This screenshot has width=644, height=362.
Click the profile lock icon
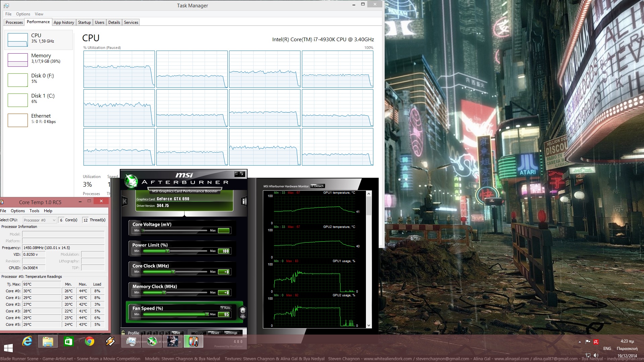click(x=123, y=333)
